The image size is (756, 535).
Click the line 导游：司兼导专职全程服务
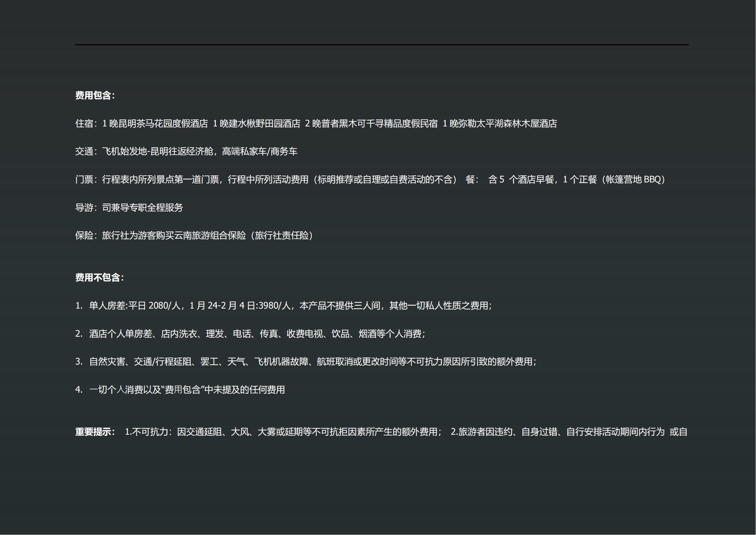[129, 208]
